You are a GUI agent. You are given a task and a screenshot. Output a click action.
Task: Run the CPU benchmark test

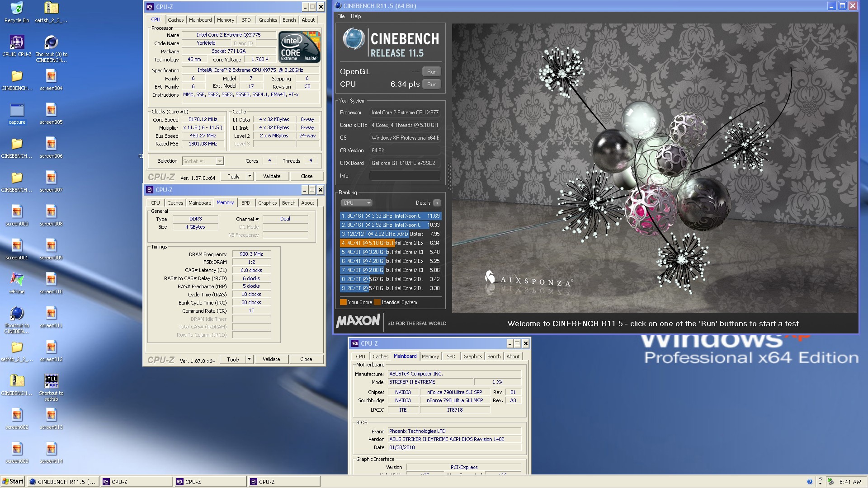point(432,84)
